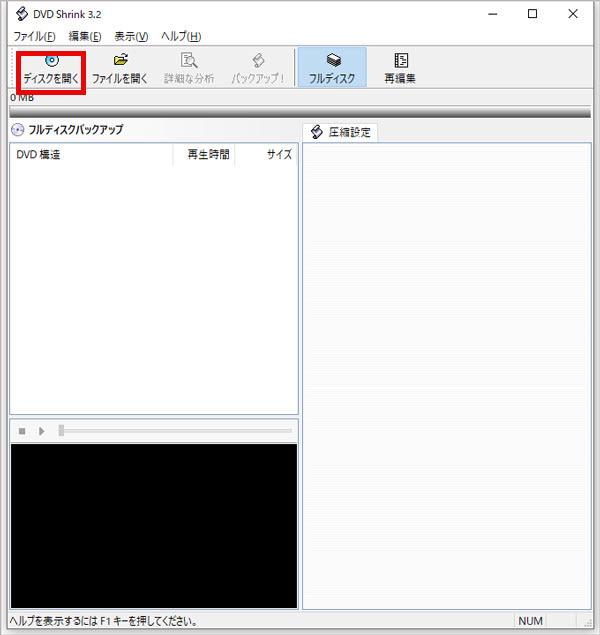
Task: Click the NUM status bar indicator
Action: click(531, 621)
